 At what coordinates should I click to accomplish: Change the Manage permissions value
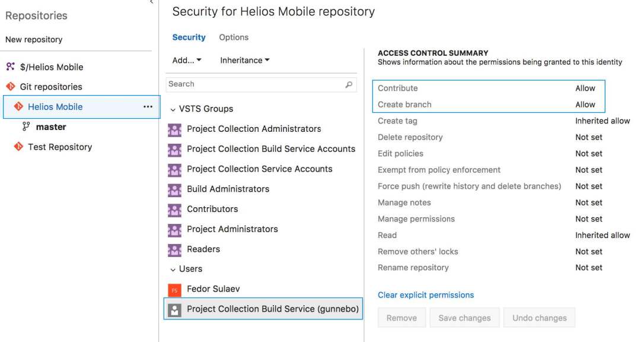point(588,218)
